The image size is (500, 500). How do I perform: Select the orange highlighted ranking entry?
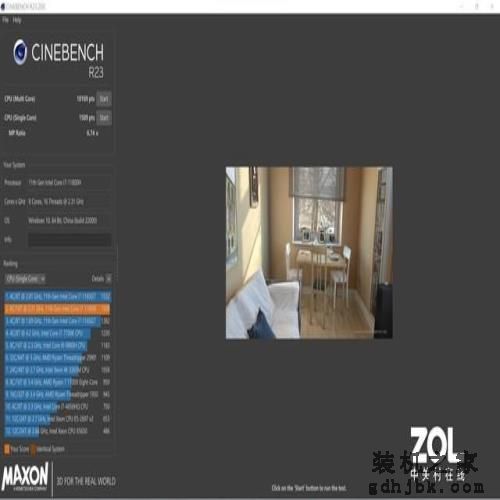click(57, 309)
